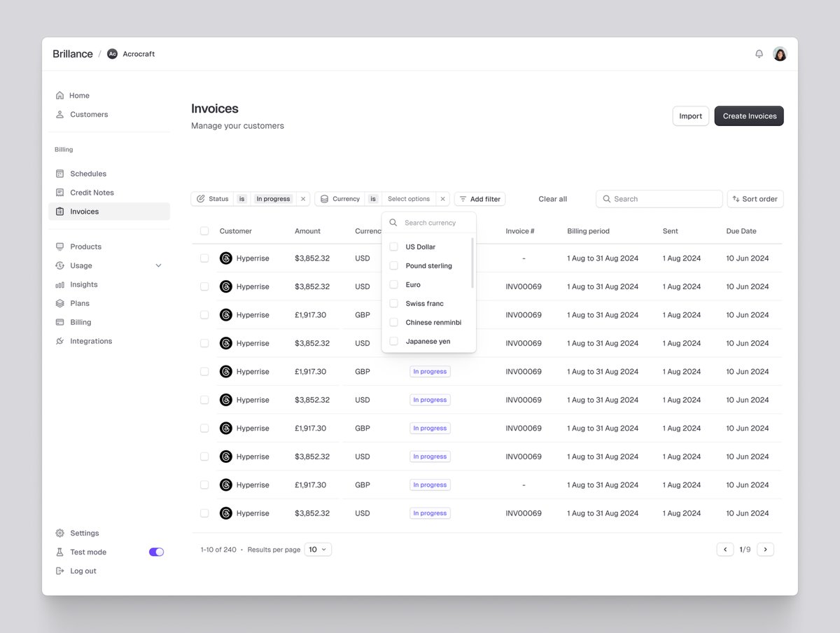Open Credit Notes in the sidebar
This screenshot has height=633, width=840.
(109, 193)
